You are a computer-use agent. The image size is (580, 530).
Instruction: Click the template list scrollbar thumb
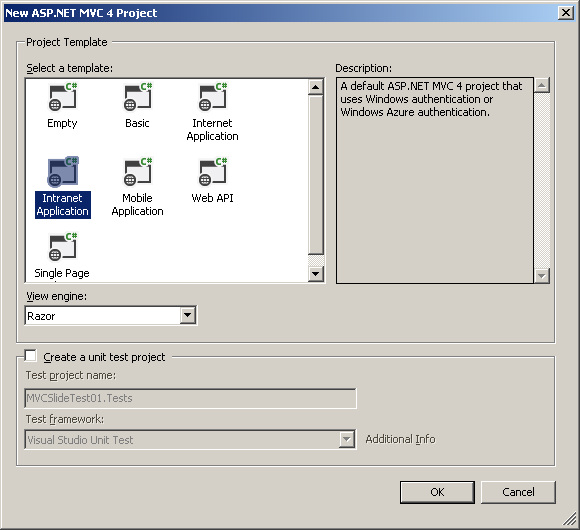click(316, 175)
